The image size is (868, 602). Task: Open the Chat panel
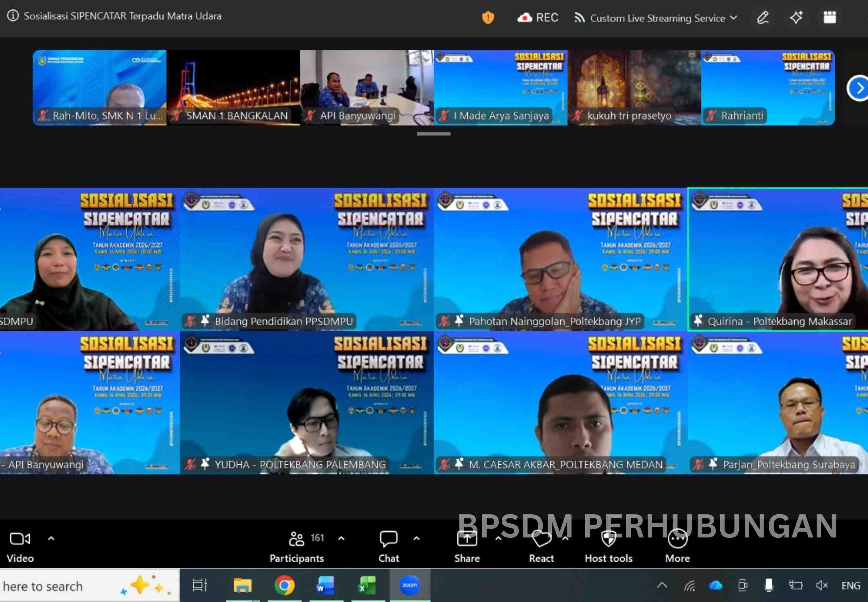(388, 547)
